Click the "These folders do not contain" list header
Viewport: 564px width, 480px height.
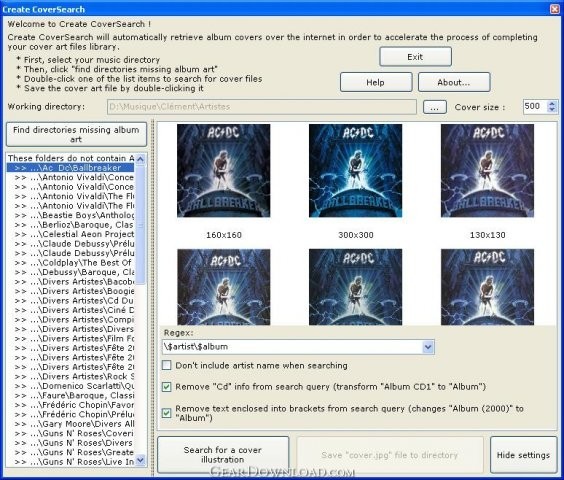(x=71, y=158)
